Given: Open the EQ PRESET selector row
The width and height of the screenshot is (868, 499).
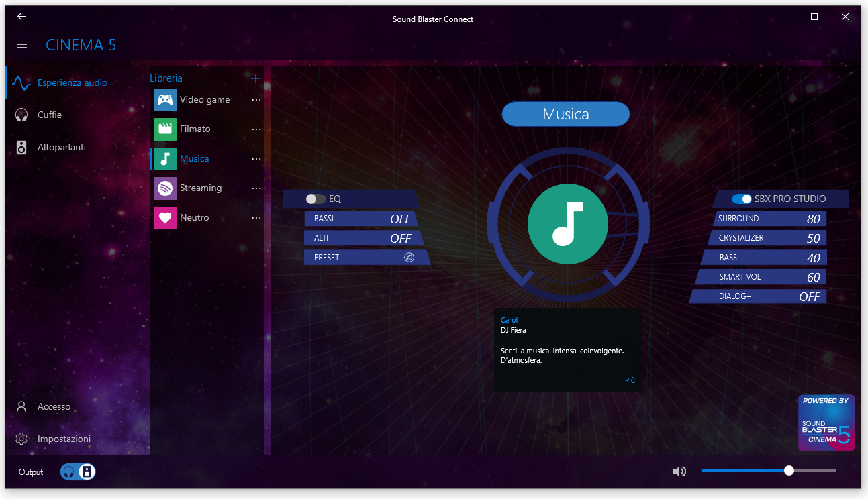Looking at the screenshot, I should tap(367, 258).
